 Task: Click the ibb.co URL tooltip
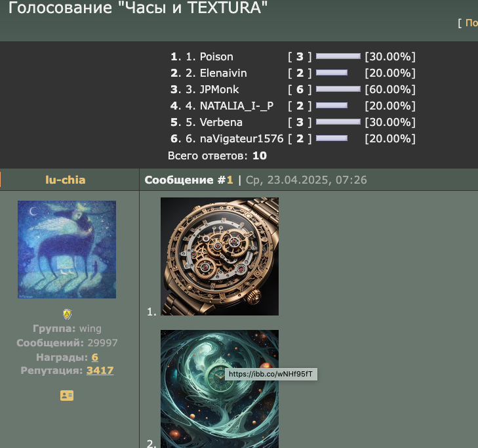pyautogui.click(x=271, y=374)
